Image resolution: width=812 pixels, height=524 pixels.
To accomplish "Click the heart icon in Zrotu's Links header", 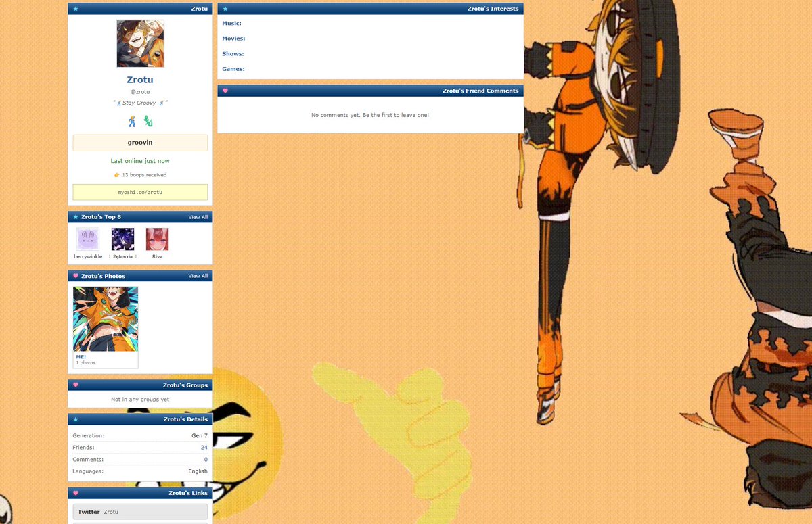I will [76, 493].
